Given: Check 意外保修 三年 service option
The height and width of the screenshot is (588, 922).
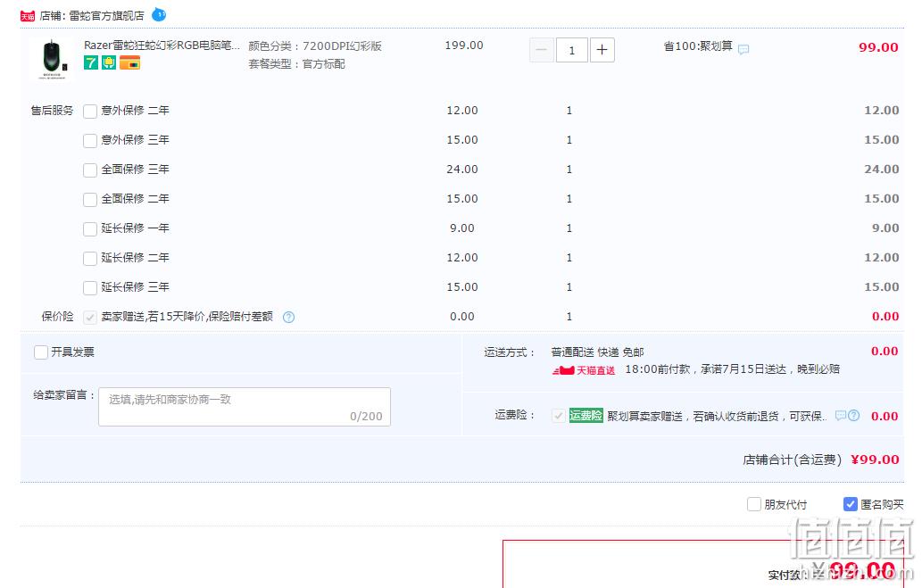Looking at the screenshot, I should tap(90, 141).
